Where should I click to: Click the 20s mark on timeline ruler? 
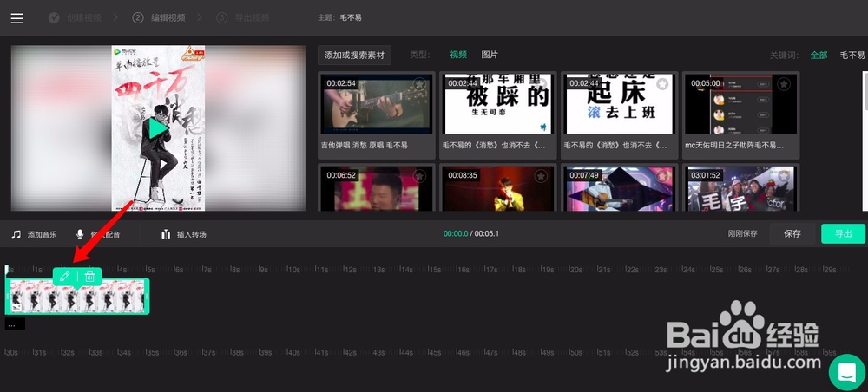pyautogui.click(x=575, y=270)
